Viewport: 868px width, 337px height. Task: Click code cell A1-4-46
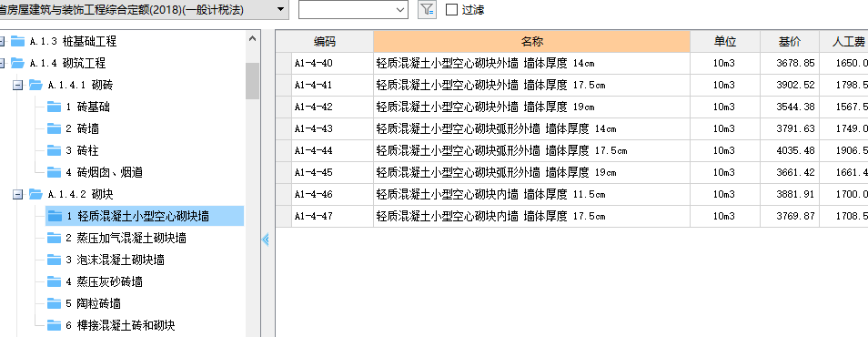(332, 195)
